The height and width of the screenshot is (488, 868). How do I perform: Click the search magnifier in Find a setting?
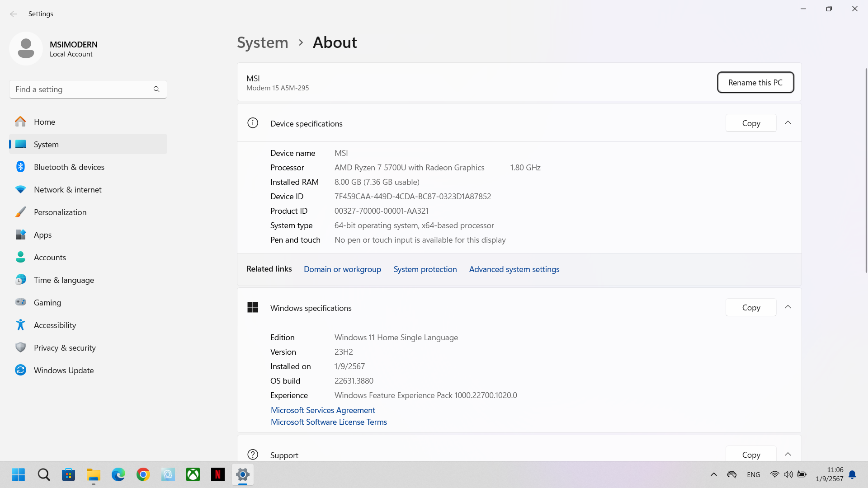pos(156,89)
